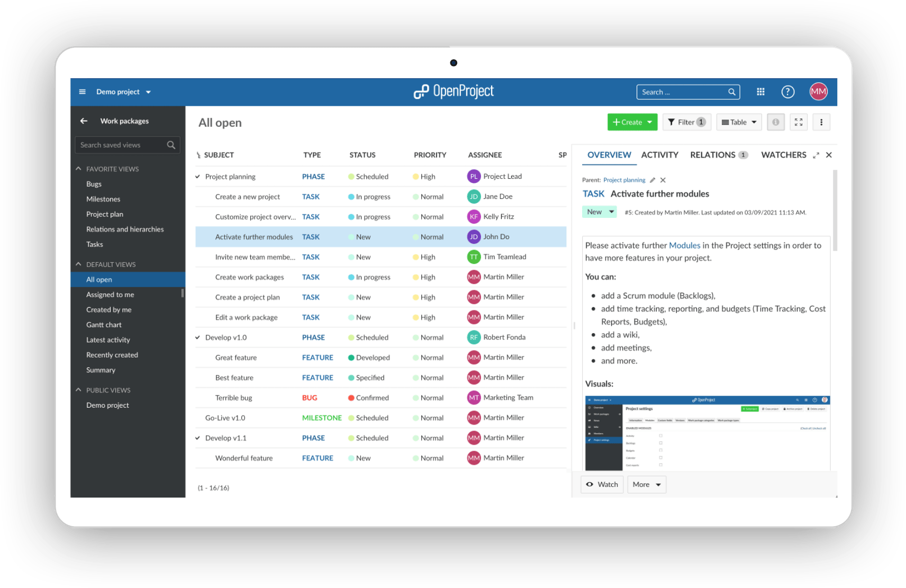906x588 pixels.
Task: Collapse the Favorite Views section
Action: 79,169
